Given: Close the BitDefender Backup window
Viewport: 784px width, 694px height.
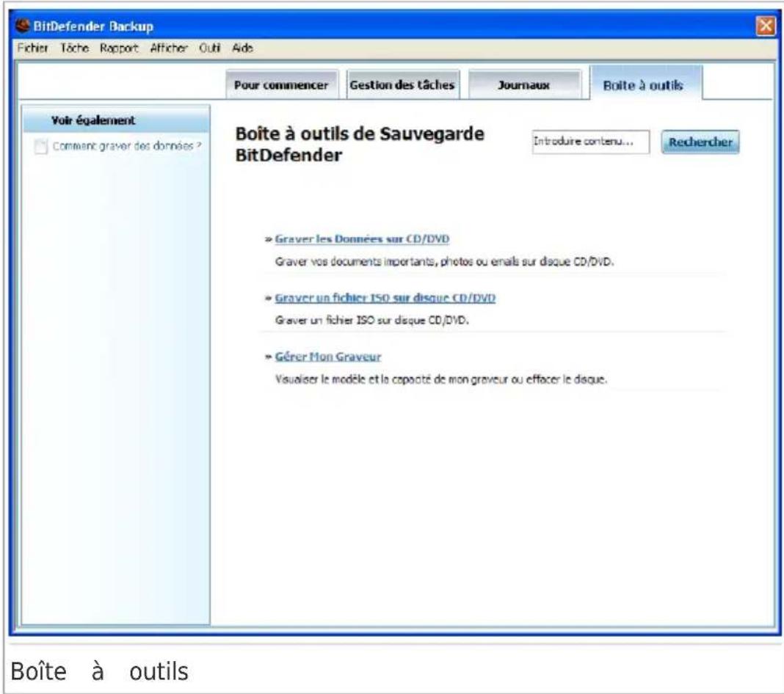Looking at the screenshot, I should [x=765, y=26].
